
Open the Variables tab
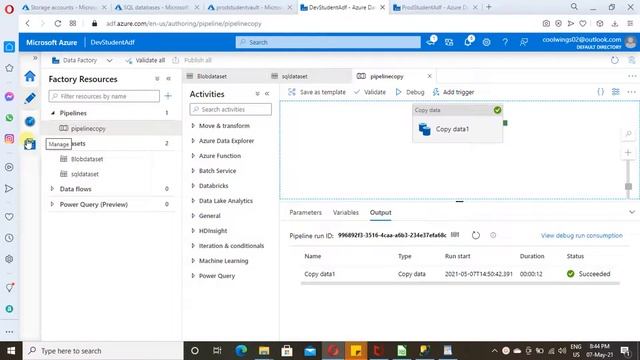(346, 213)
